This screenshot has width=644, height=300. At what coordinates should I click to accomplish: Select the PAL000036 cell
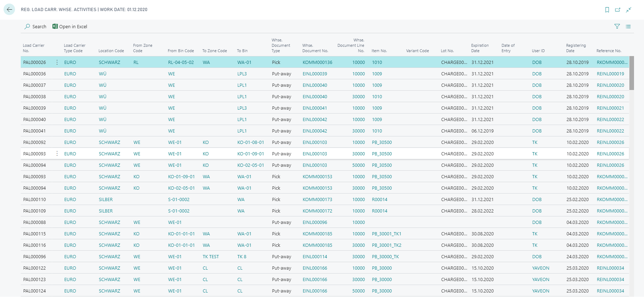click(35, 74)
